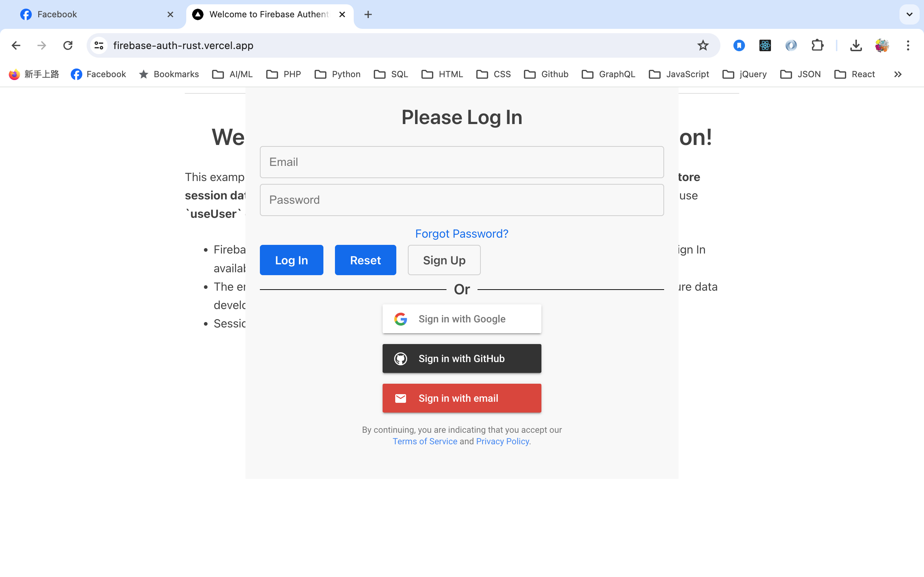This screenshot has height=577, width=924.
Task: Click the Sign Up button
Action: (x=444, y=260)
